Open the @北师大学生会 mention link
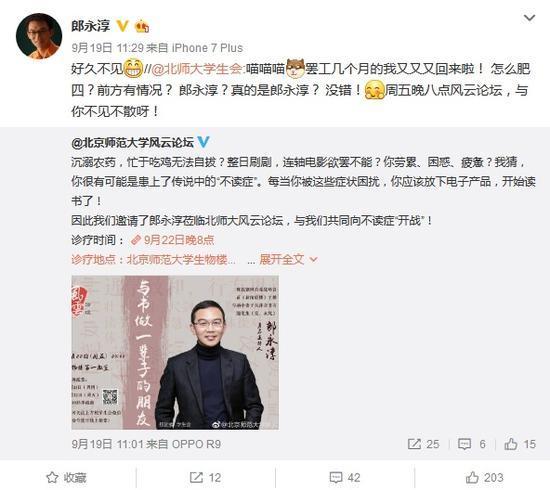550x490 pixels. click(198, 69)
